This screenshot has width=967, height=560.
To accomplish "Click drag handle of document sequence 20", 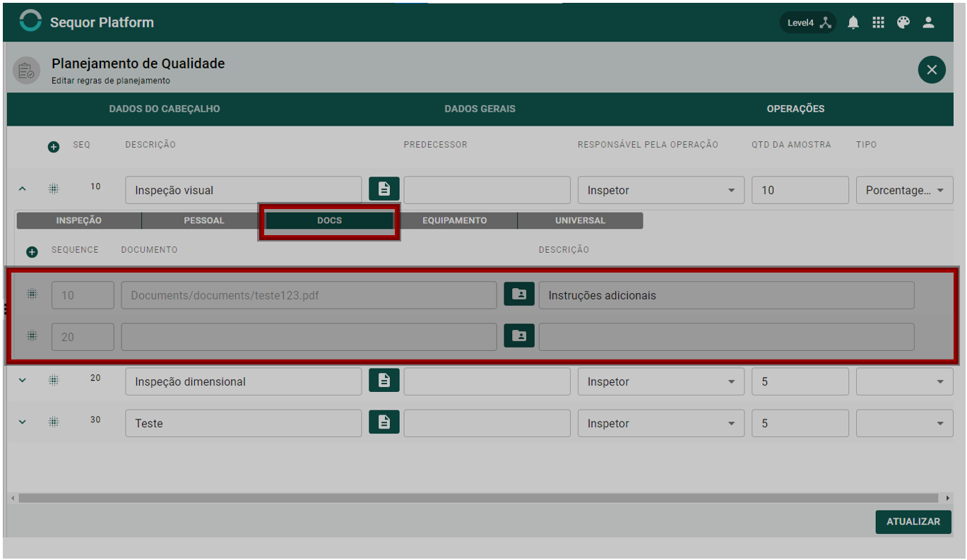I will pyautogui.click(x=32, y=335).
